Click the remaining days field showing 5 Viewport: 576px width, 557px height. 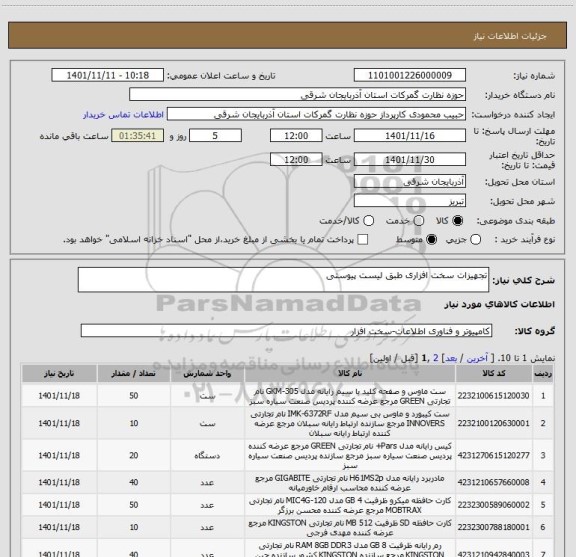coord(215,136)
